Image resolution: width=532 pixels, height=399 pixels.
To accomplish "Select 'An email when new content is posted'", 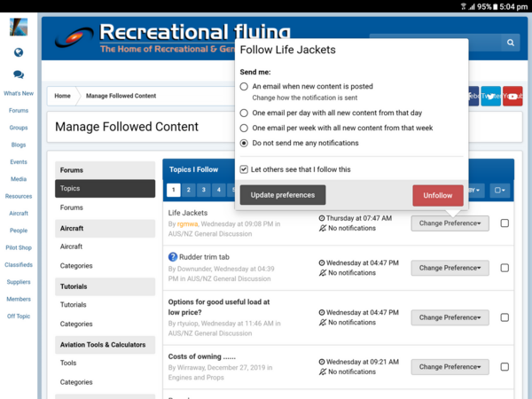I will tap(245, 87).
